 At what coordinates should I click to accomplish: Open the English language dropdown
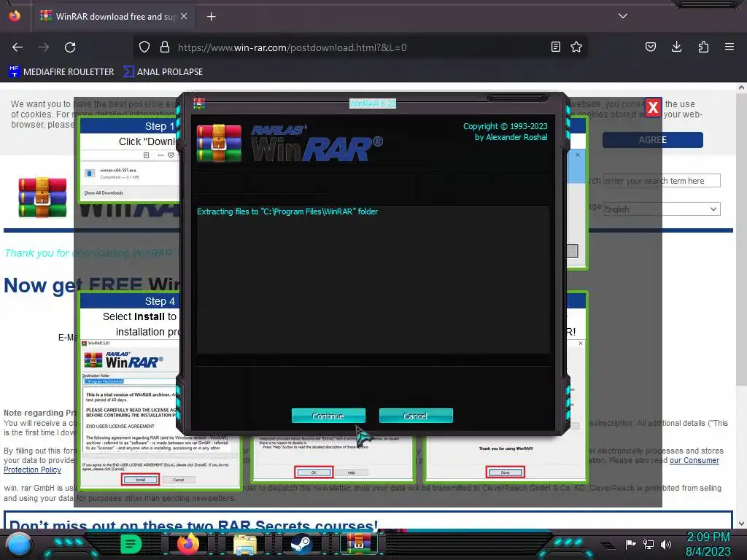point(662,209)
